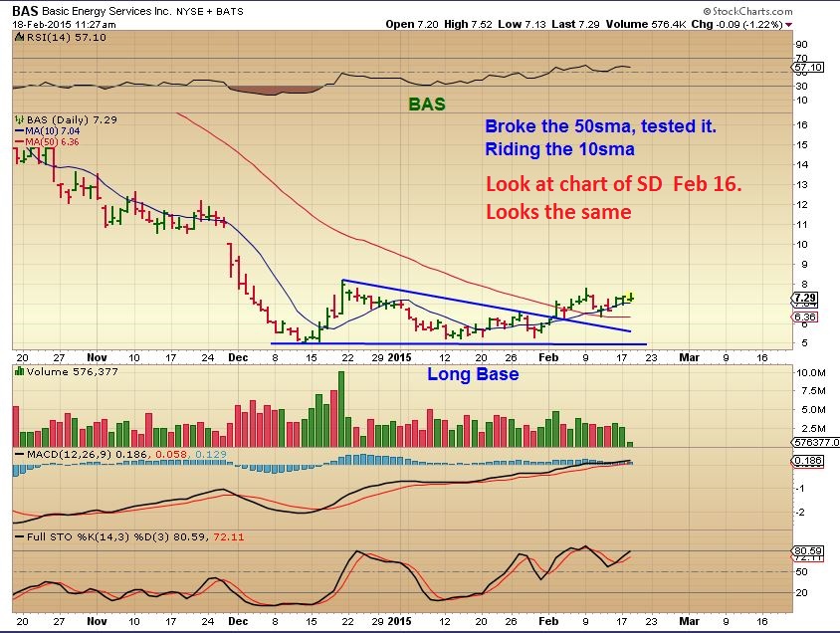The image size is (840, 633).
Task: Click the timestamp 18-Feb-2015 11:27am
Action: pyautogui.click(x=64, y=25)
